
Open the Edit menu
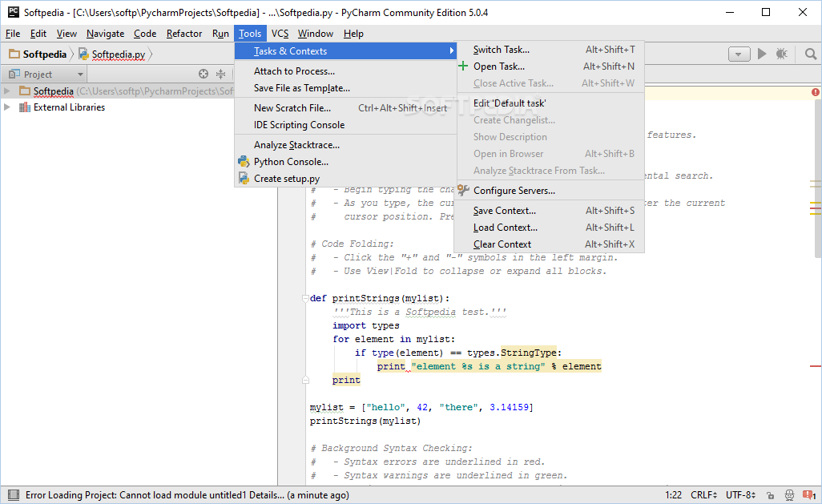[x=38, y=34]
